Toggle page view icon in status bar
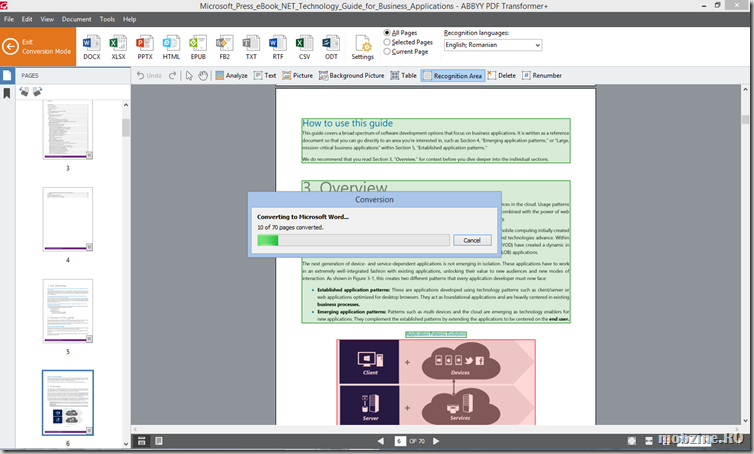Image resolution: width=754 pixels, height=454 pixels. point(159,441)
